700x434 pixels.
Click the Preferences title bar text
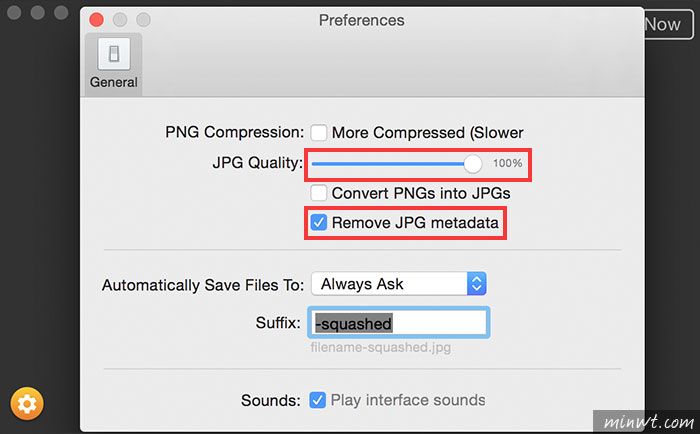(x=362, y=21)
